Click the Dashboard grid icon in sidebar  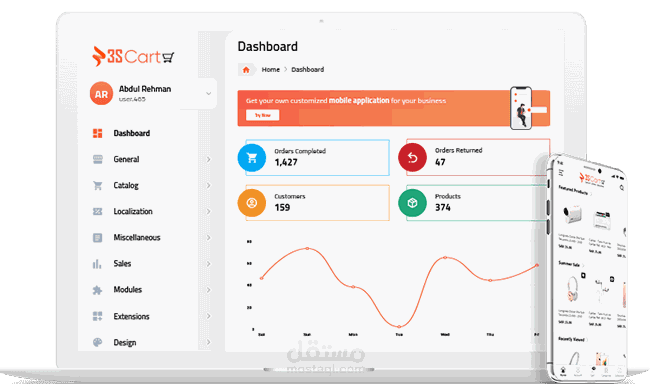pyautogui.click(x=97, y=133)
